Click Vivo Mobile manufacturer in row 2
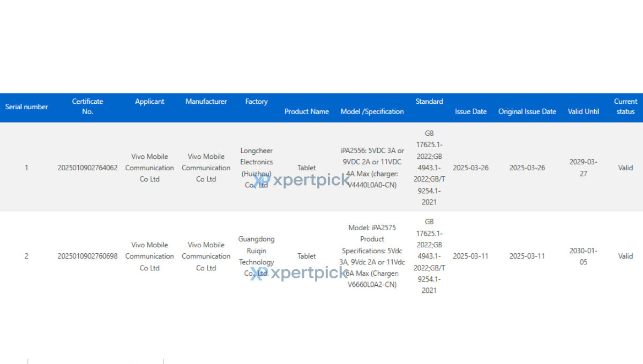Image resolution: width=643 pixels, height=364 pixels. coord(206,256)
